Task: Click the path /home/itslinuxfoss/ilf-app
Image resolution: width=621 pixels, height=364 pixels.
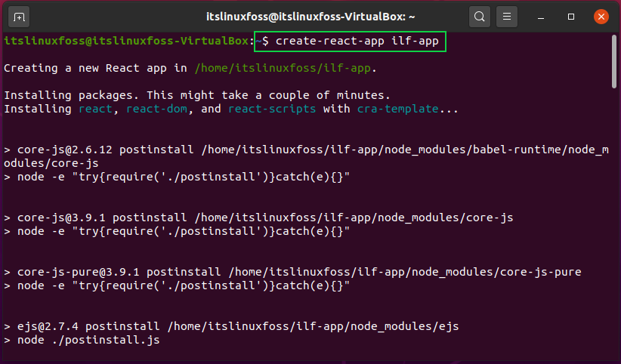Action: (283, 68)
